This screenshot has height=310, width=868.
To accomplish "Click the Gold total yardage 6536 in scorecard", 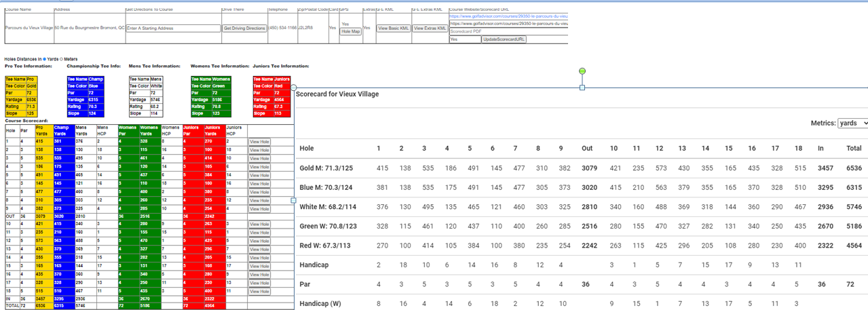I will coord(854,168).
